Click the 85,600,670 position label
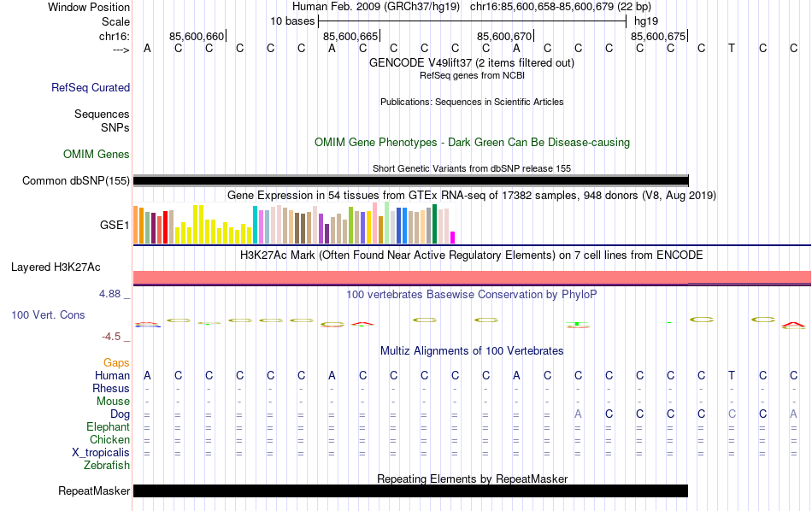This screenshot has height=511, width=812. [x=504, y=36]
